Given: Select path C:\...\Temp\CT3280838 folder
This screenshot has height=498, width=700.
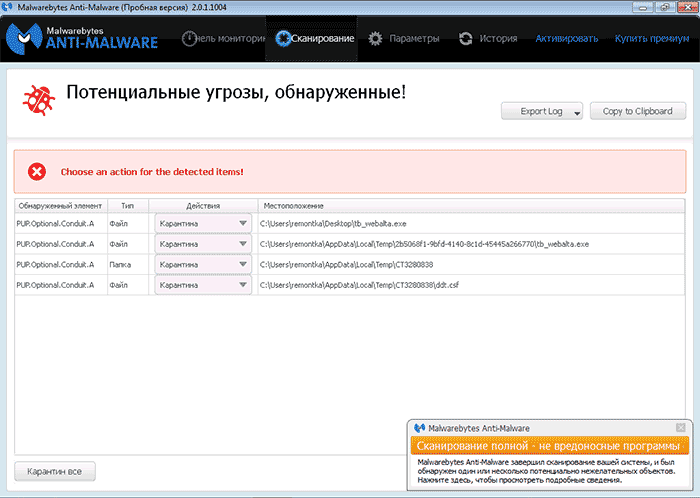Looking at the screenshot, I should click(346, 265).
